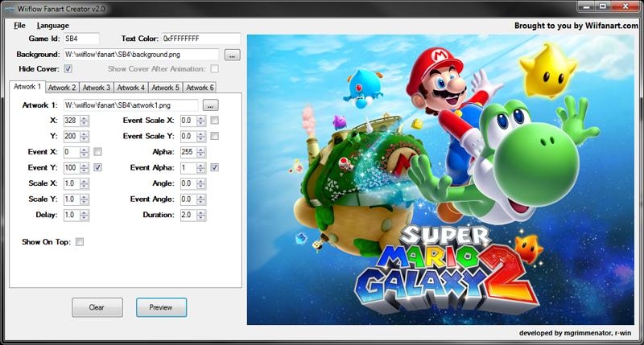Click the Wiiflow Fanart Creator title bar icon
This screenshot has height=345, width=644.
tap(10, 9)
